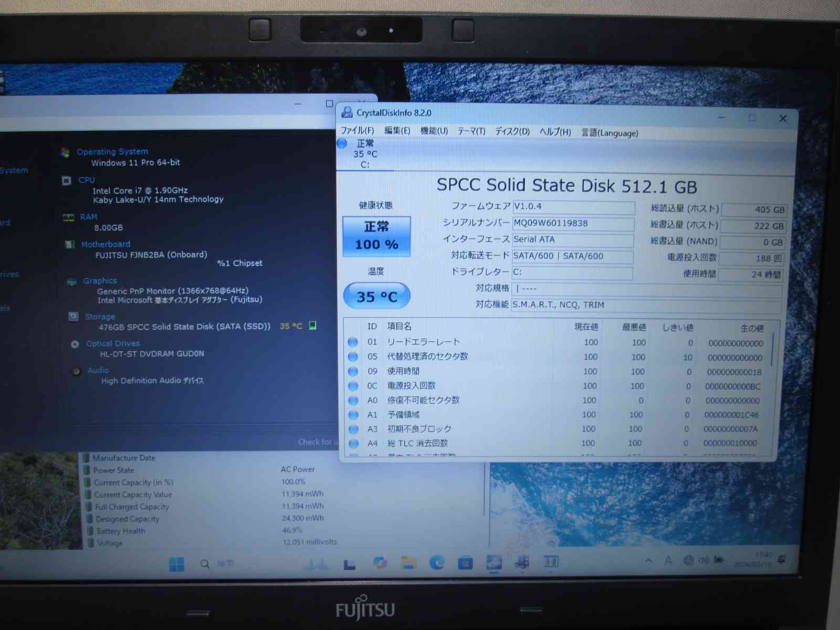Click the Windows Start button
840x630 pixels.
pos(176,564)
